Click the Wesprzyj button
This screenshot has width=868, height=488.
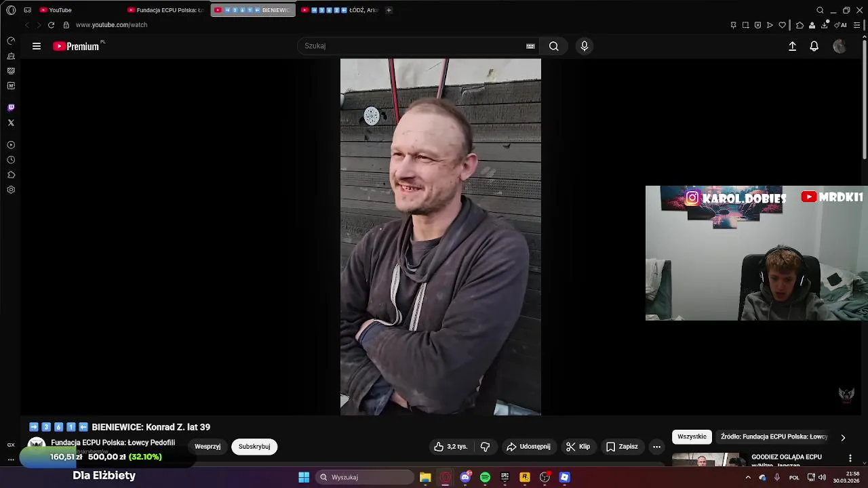208,447
